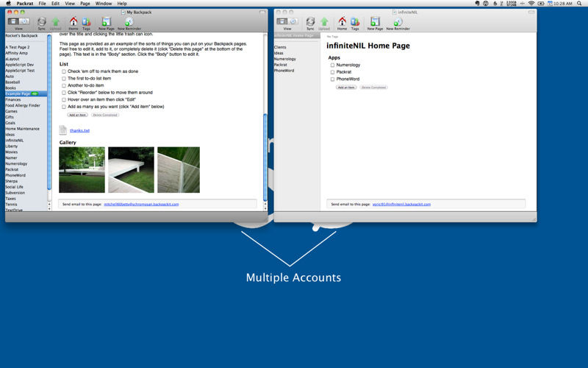Open Wi-Fi status menu
The width and height of the screenshot is (588, 368).
(531, 4)
